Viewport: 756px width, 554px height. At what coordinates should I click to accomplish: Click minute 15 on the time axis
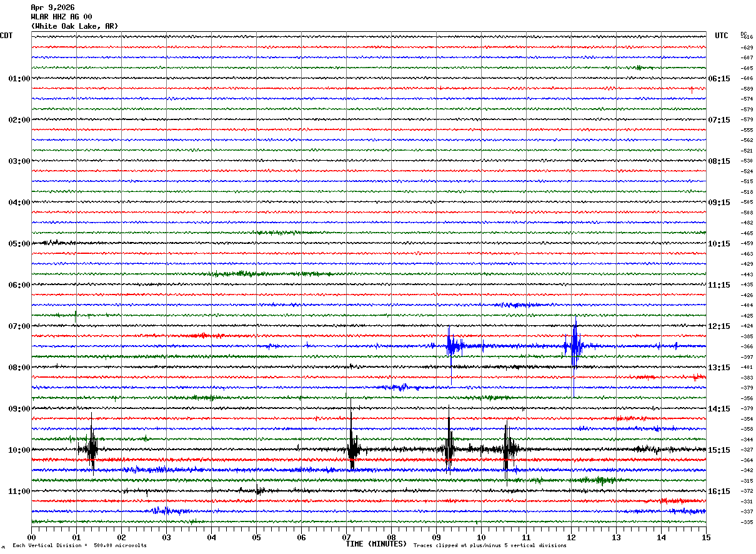[706, 537]
